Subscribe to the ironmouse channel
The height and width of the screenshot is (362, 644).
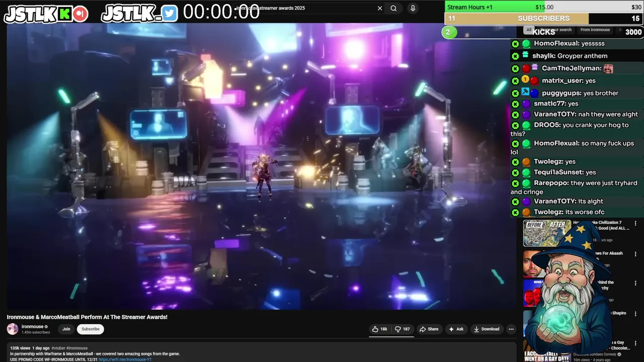pyautogui.click(x=91, y=329)
